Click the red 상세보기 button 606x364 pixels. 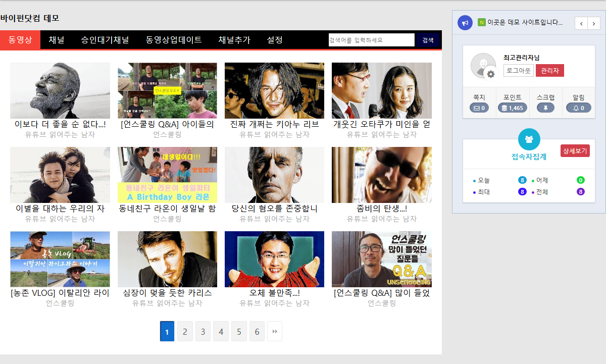click(575, 150)
